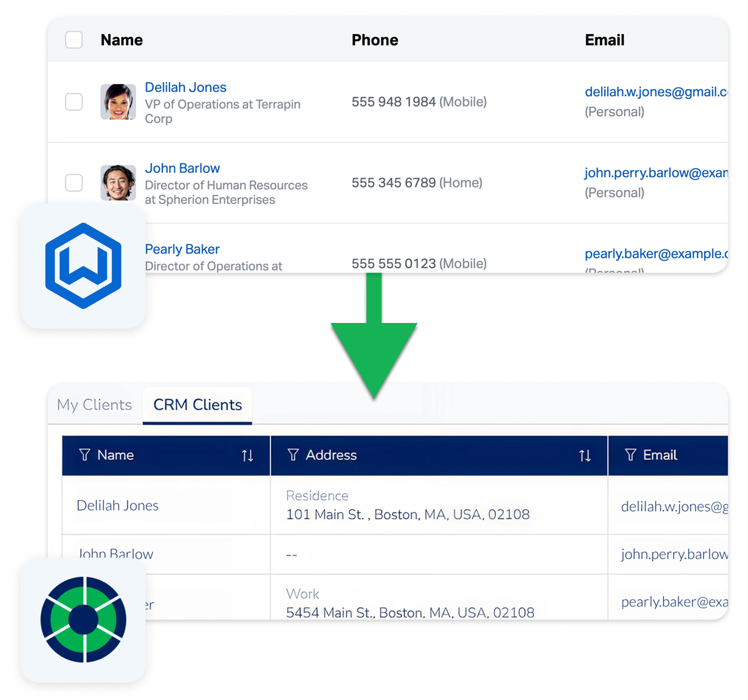This screenshot has height=700, width=748.
Task: Click the filter icon in Address column header
Action: (293, 455)
